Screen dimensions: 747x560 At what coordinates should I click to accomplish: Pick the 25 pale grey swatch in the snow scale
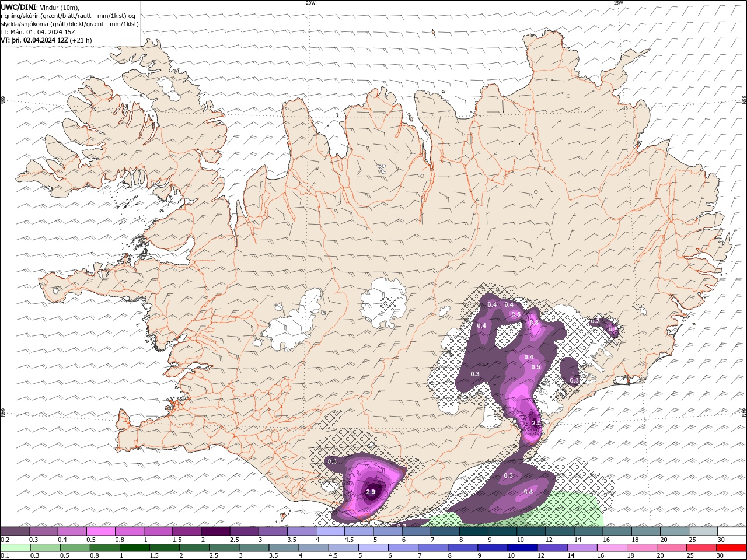tap(703, 531)
